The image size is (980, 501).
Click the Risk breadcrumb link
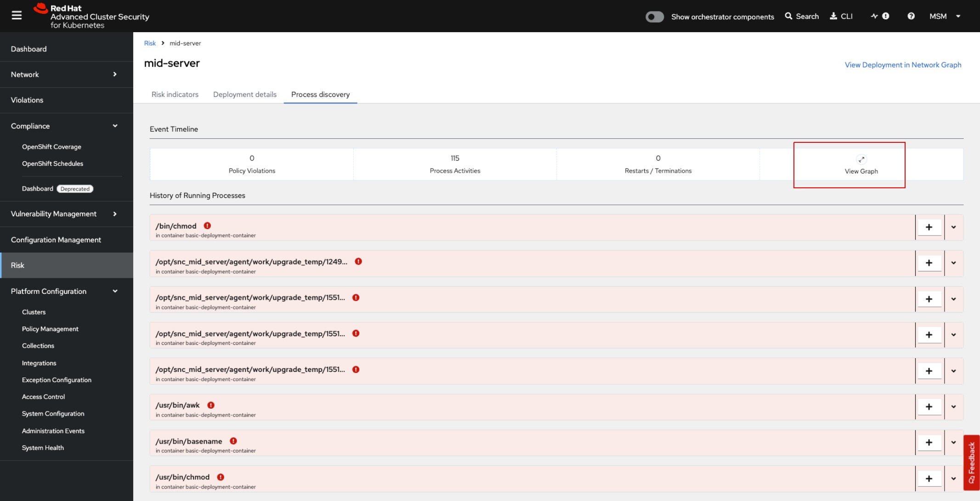(x=150, y=43)
